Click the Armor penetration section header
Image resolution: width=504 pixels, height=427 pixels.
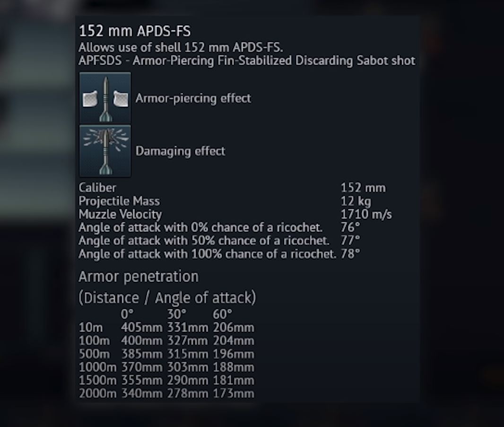[139, 276]
